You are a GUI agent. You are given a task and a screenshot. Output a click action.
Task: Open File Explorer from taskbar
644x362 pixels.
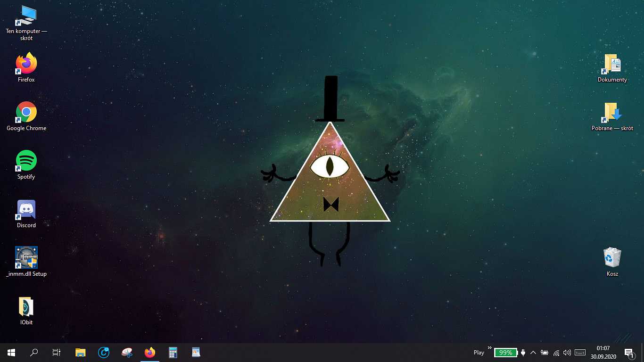(81, 353)
